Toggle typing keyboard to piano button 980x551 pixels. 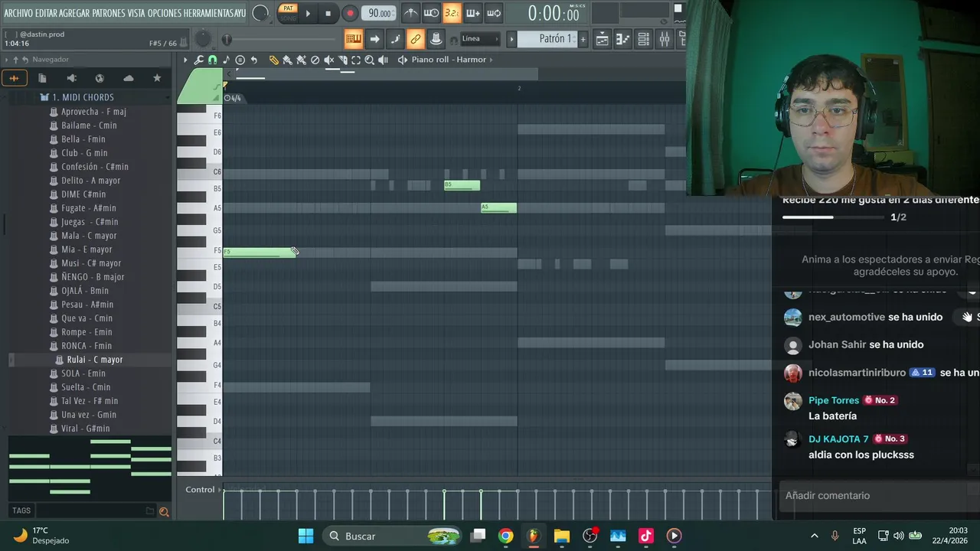[354, 39]
